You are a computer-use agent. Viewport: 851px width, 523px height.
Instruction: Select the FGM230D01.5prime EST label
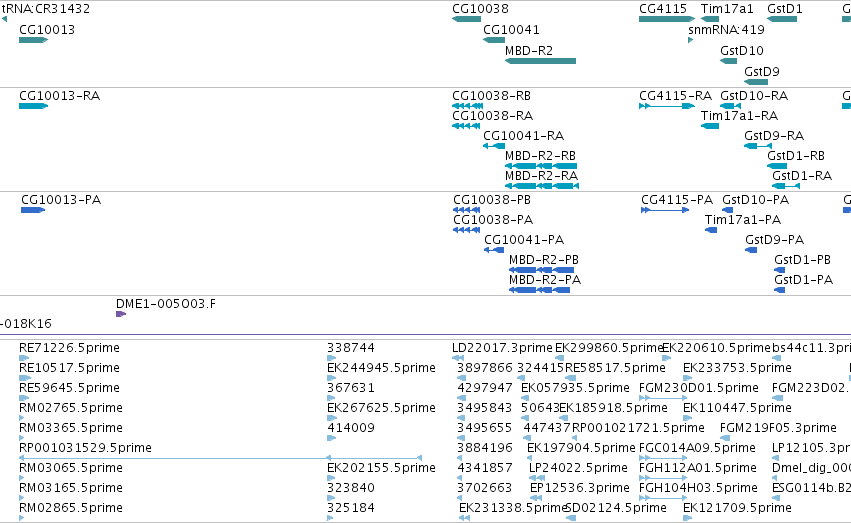click(699, 388)
